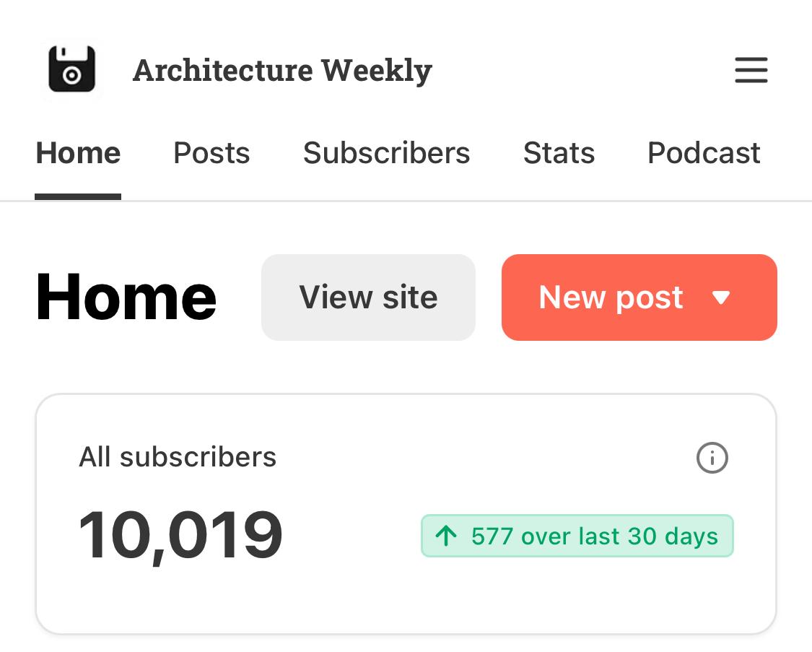The image size is (812, 652).
Task: Open the Podcast tab
Action: [704, 153]
